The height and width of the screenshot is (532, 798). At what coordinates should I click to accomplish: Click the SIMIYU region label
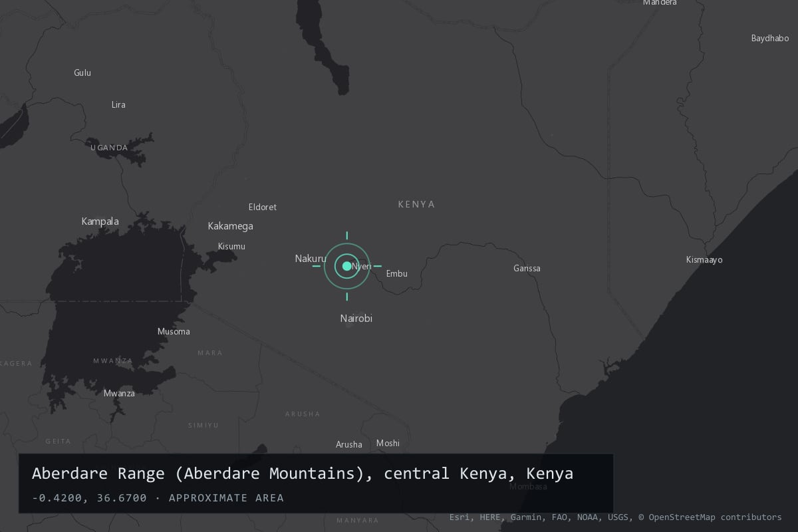(203, 425)
